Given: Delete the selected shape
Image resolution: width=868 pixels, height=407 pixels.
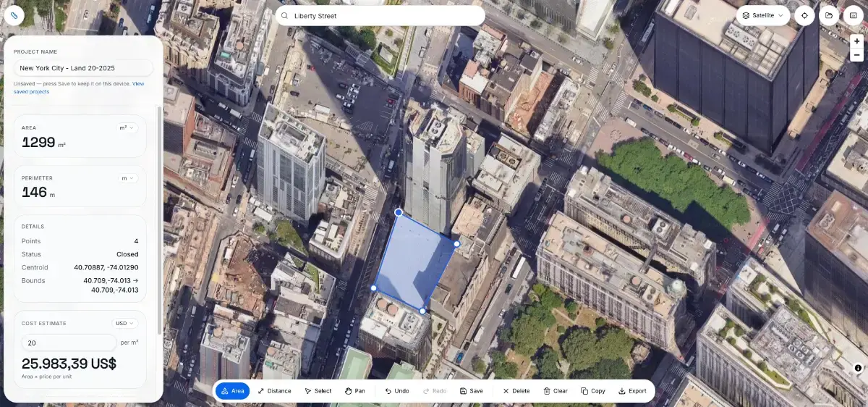Looking at the screenshot, I should pyautogui.click(x=516, y=391).
